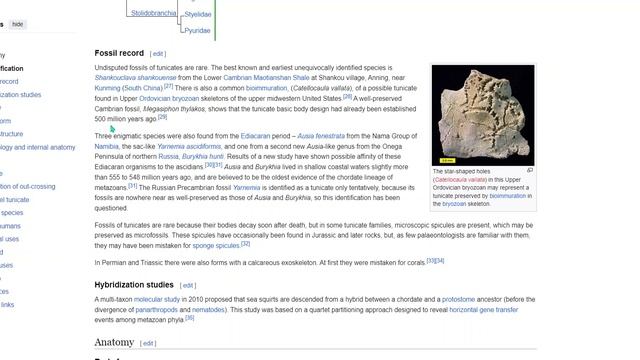Edit the Fossil record section

click(158, 54)
